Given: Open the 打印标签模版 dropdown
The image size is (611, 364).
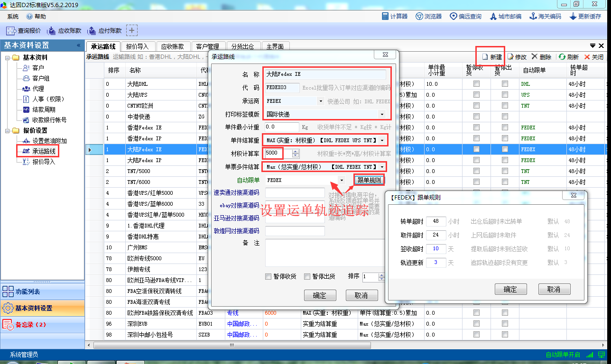Looking at the screenshot, I should [381, 114].
